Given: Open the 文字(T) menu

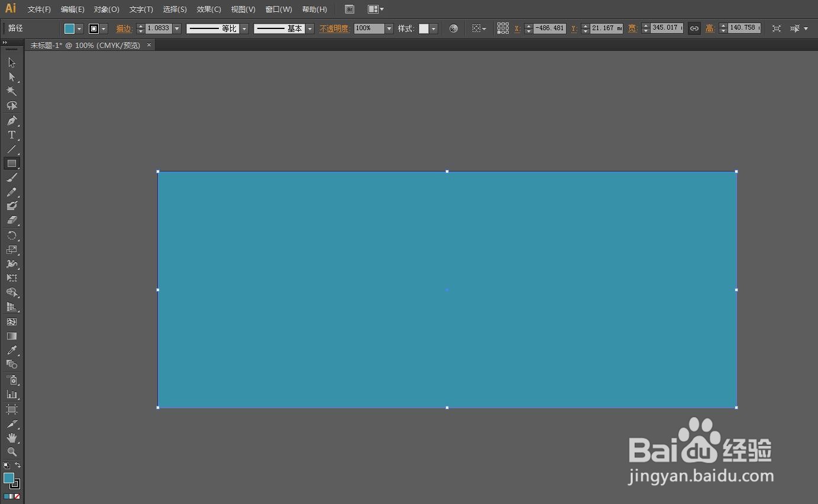Looking at the screenshot, I should [141, 9].
